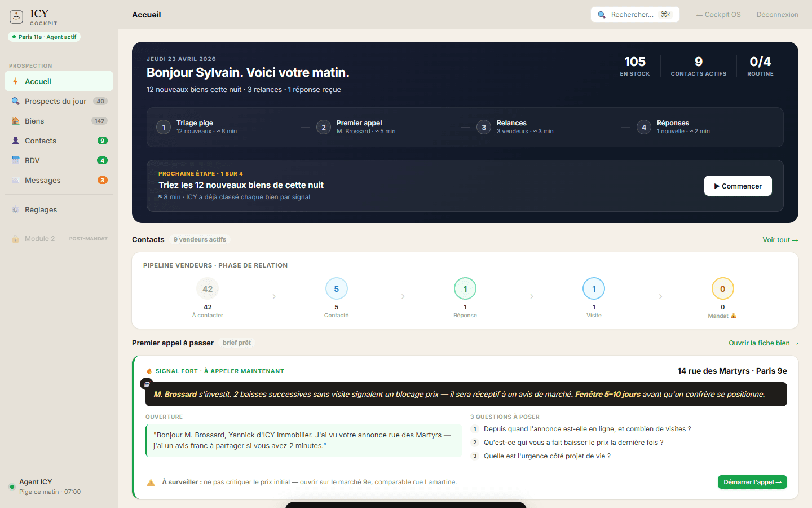Open Ouvrir la fiche bien link
Viewport: 812px width, 508px height.
pyautogui.click(x=763, y=343)
